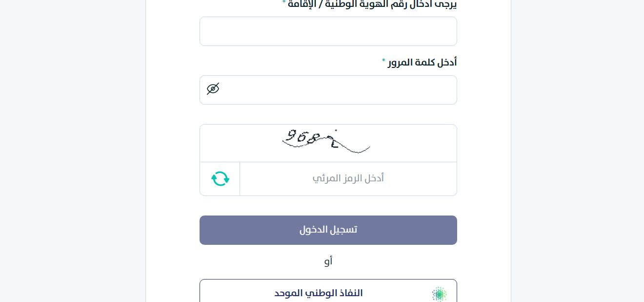This screenshot has height=302, width=644.
Task: Click the تسجيل الدخول login button
Action: [328, 230]
